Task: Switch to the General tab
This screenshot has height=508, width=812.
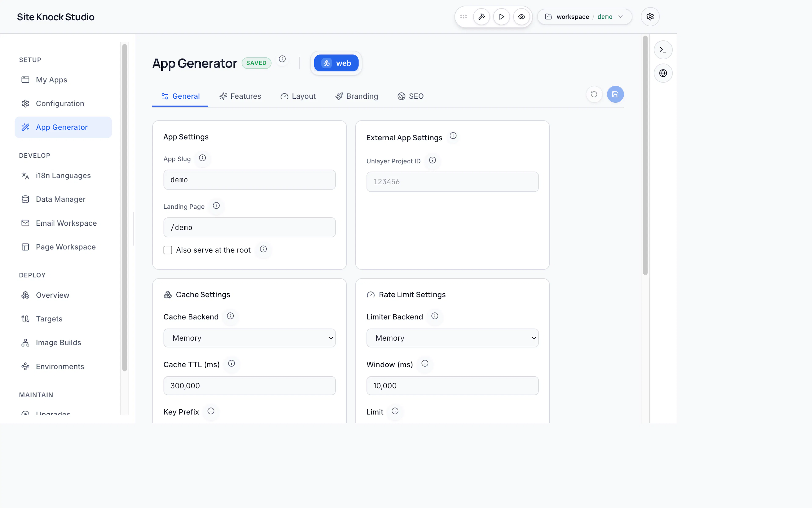Action: click(180, 97)
